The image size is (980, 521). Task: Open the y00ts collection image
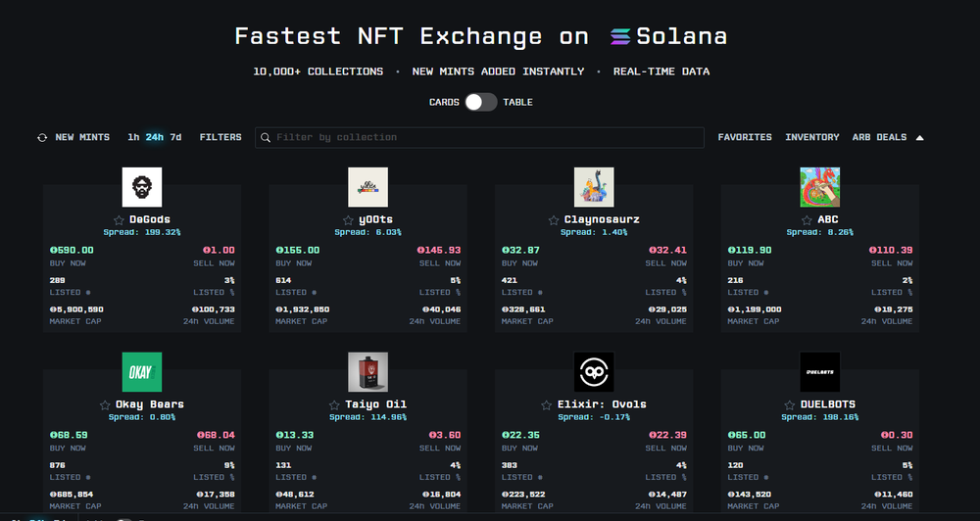(368, 187)
